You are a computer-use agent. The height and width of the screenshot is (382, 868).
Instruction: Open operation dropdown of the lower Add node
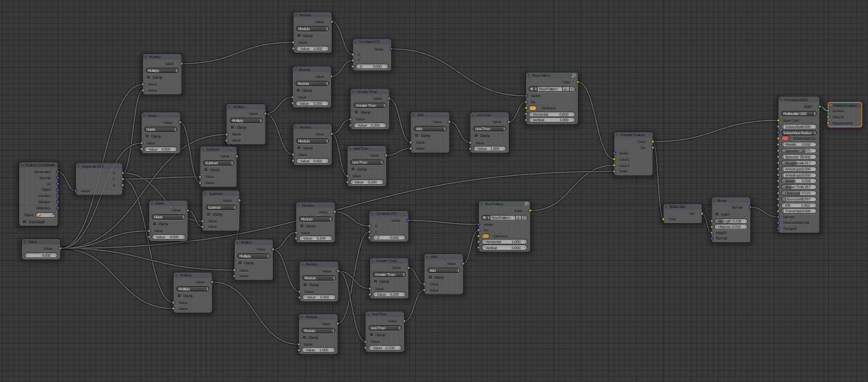click(x=443, y=270)
